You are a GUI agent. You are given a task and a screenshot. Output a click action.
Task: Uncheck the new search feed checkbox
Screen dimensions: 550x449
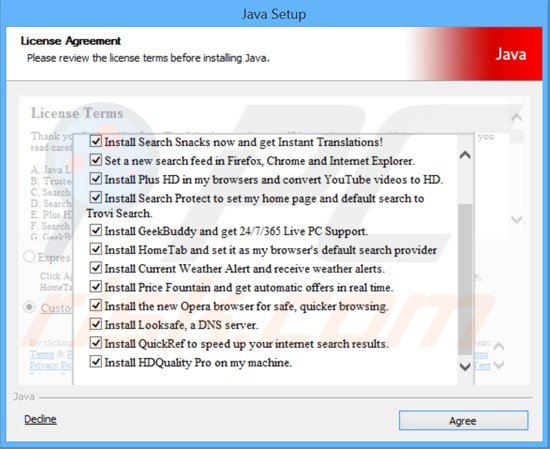[x=96, y=160]
